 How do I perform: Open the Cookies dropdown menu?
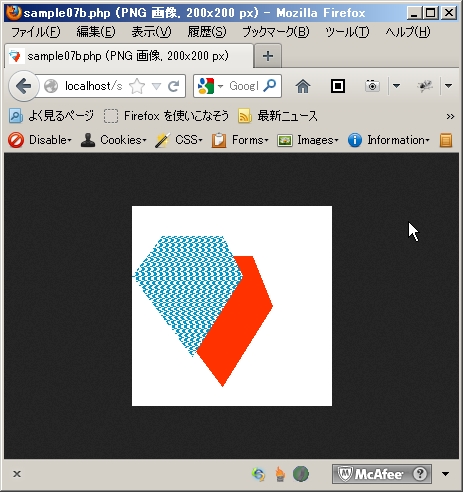tap(114, 140)
